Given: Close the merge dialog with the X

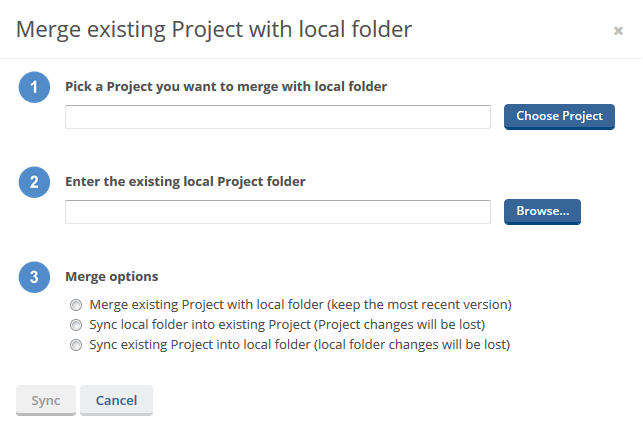Looking at the screenshot, I should click(x=618, y=31).
